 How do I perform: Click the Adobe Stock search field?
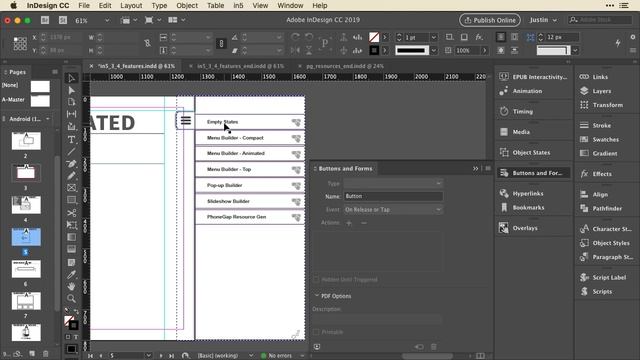coord(600,20)
